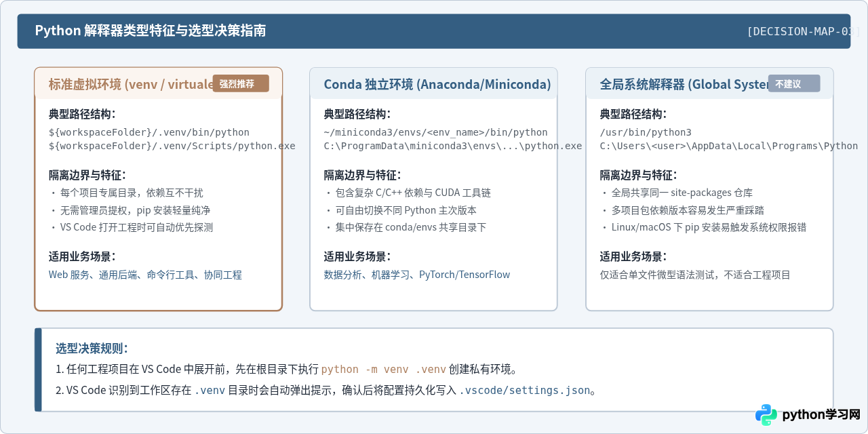This screenshot has height=434, width=868.
Task: Click the Conda 独立环境 card heading
Action: 437,84
